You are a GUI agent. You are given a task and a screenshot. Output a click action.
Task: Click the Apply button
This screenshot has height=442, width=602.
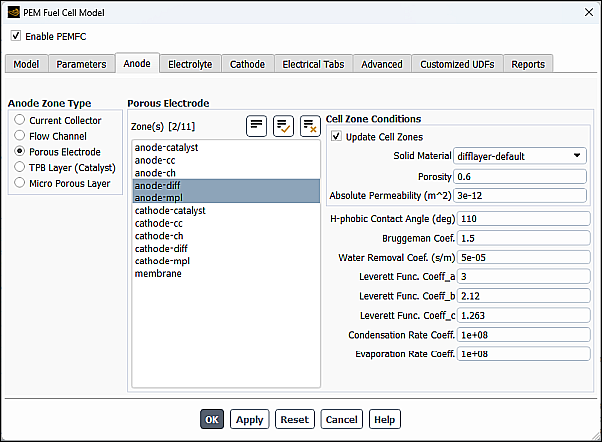[250, 419]
